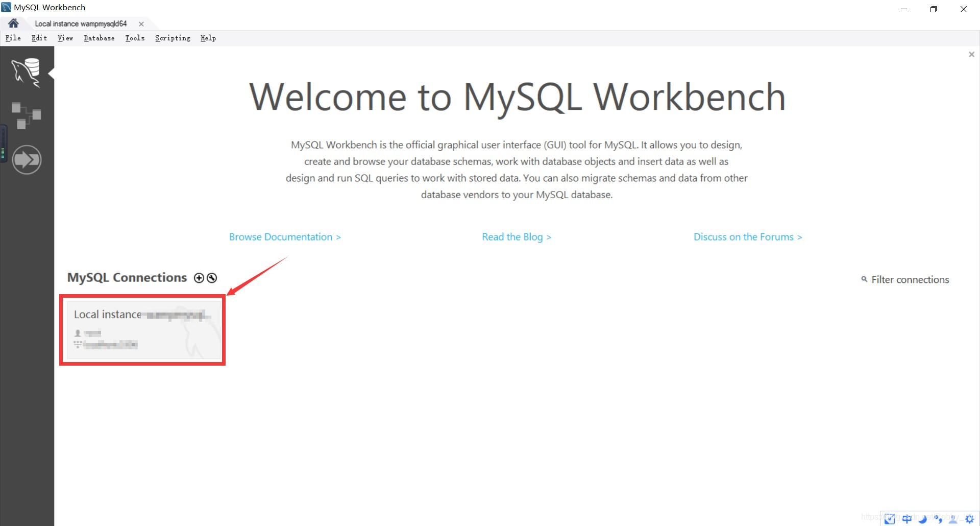
Task: Open the input method settings gear in tray
Action: click(969, 519)
